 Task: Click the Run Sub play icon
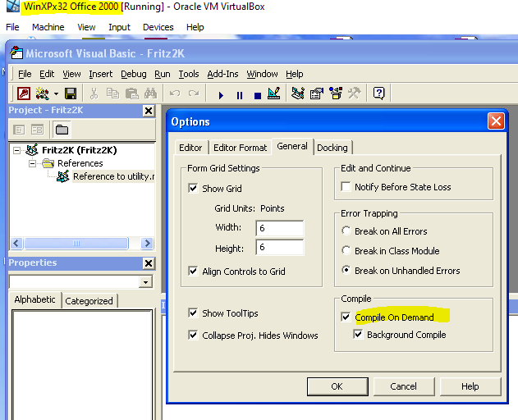tap(221, 95)
